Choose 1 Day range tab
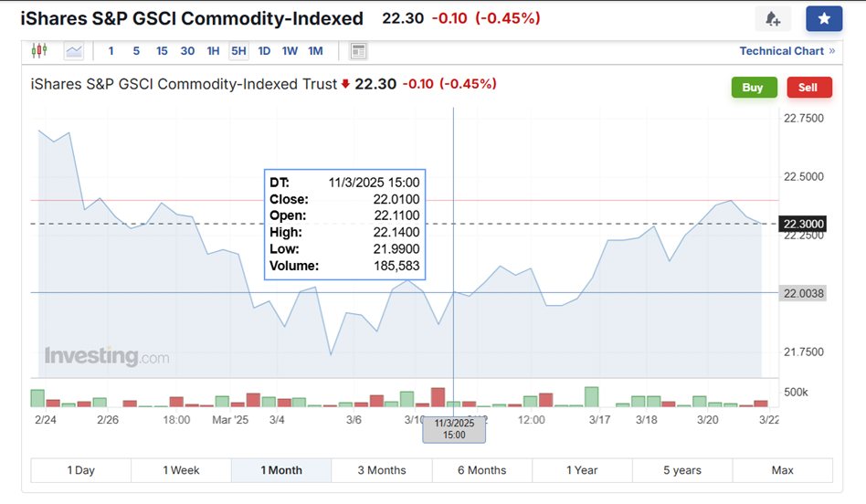 81,470
